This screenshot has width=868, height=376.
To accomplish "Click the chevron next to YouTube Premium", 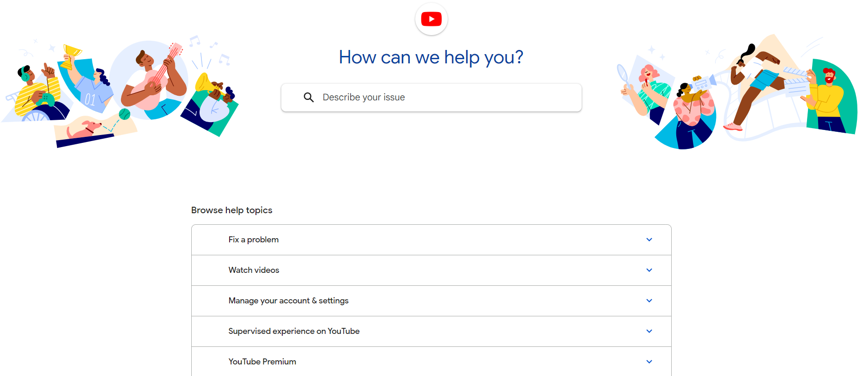I will coord(649,362).
